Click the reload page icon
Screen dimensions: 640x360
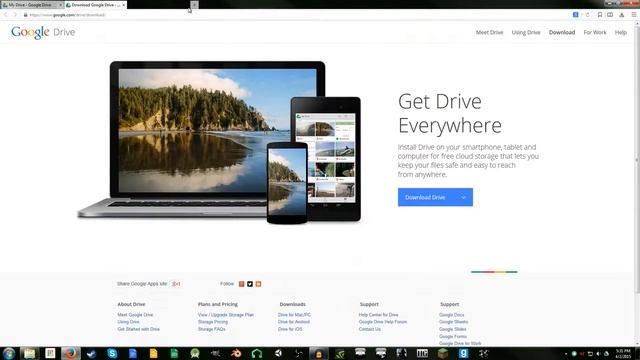[x=588, y=15]
